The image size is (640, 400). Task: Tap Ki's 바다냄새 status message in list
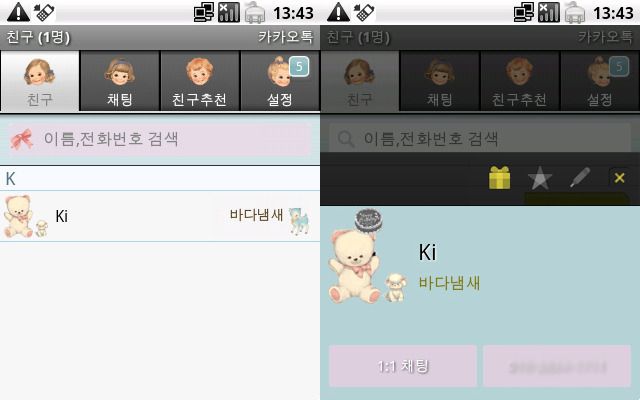[x=256, y=215]
